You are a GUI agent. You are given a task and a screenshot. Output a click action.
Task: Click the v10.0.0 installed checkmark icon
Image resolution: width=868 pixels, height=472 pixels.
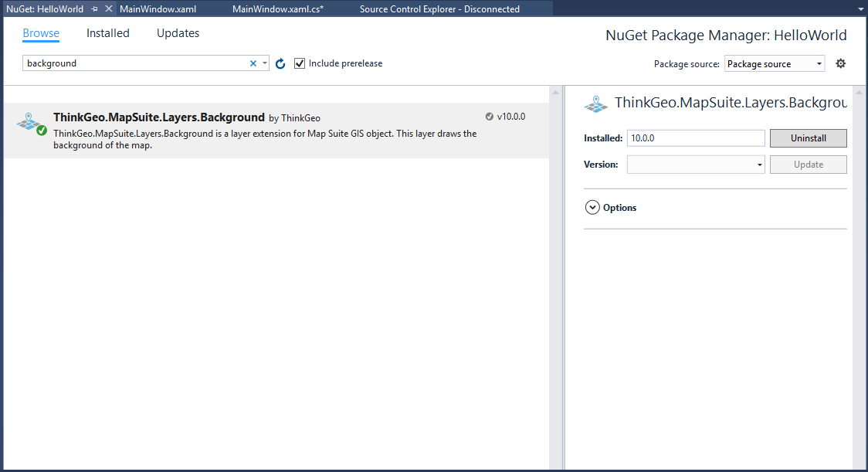tap(490, 117)
